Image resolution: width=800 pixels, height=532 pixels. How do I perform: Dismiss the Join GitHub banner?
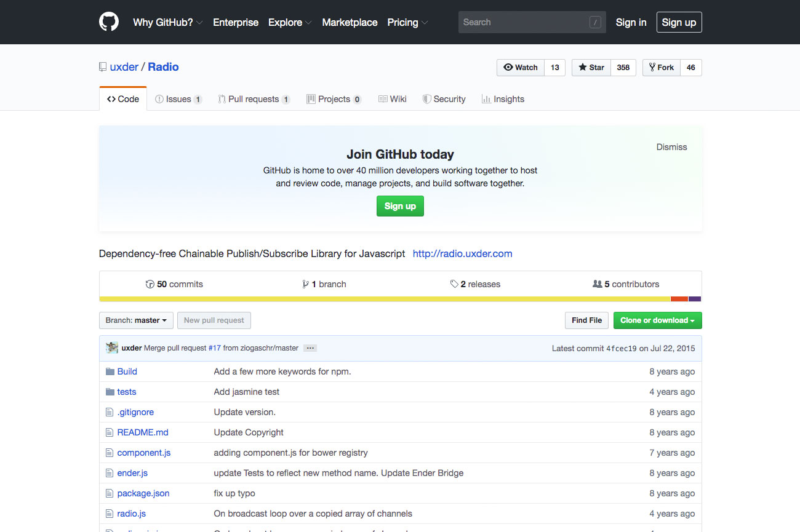click(x=671, y=147)
